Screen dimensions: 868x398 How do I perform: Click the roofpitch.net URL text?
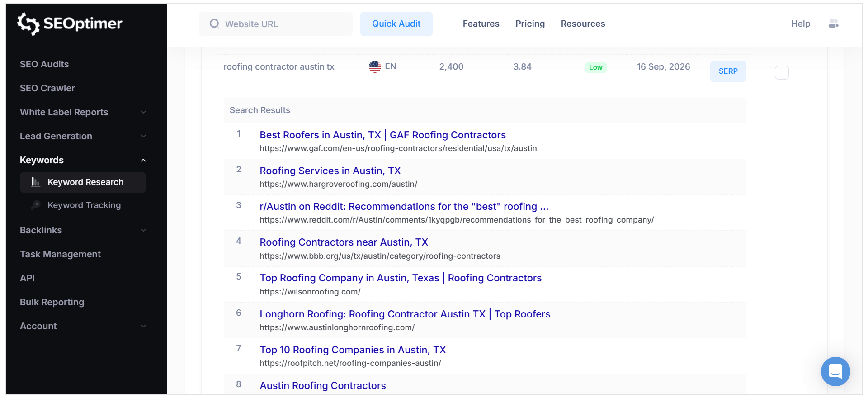pyautogui.click(x=350, y=363)
